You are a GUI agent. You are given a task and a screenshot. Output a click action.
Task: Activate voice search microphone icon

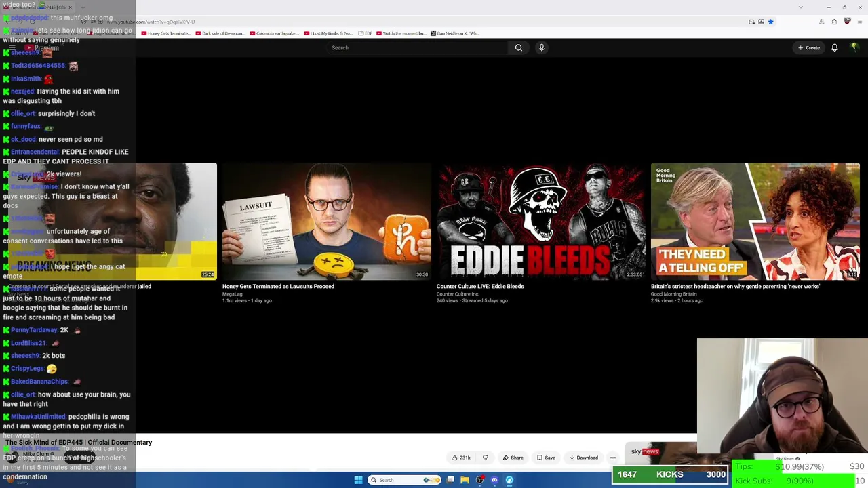pyautogui.click(x=541, y=47)
